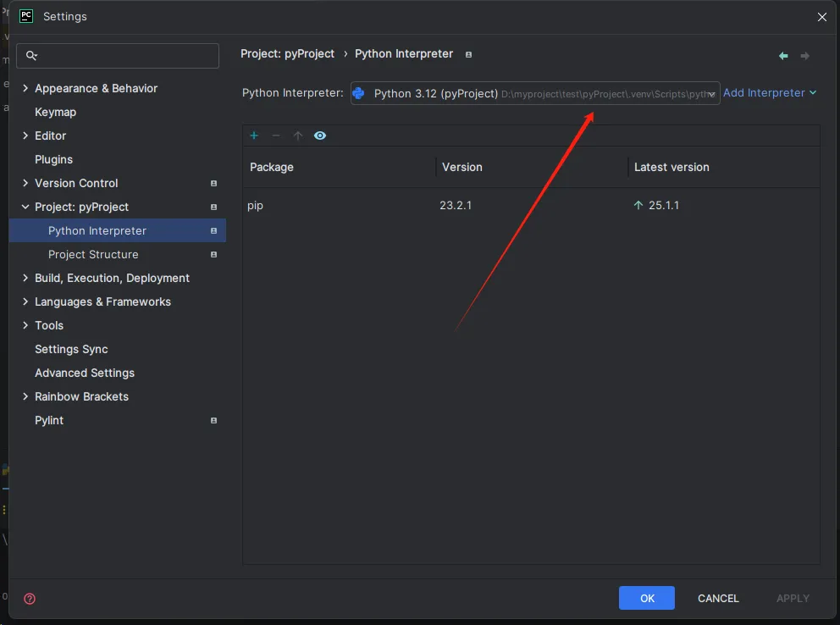Click the CANCEL button
This screenshot has width=840, height=625.
718,598
